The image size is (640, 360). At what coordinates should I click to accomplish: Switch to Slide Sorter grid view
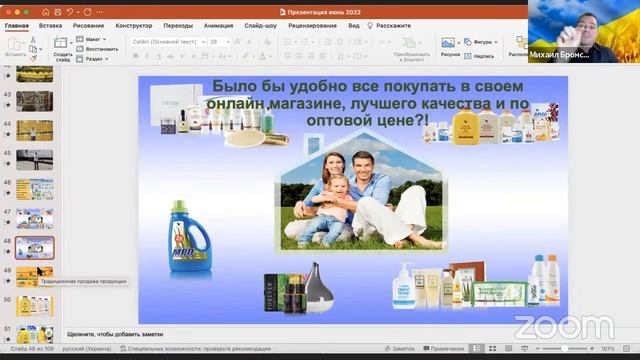coord(493,349)
